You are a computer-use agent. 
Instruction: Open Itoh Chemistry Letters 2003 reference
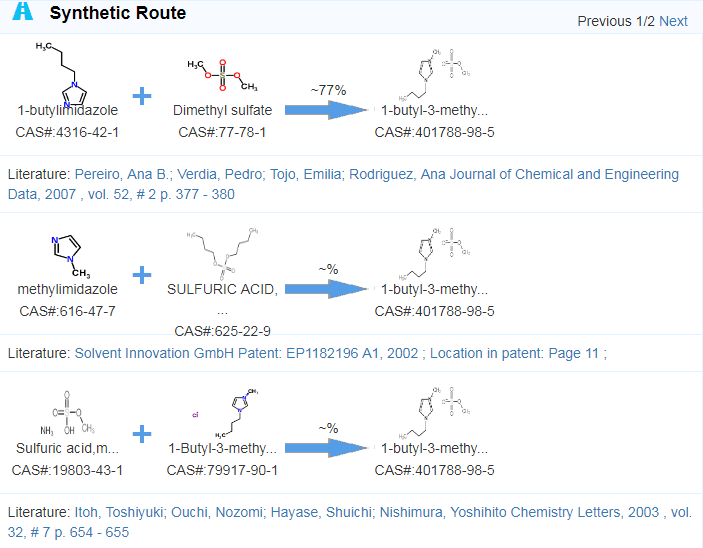click(x=350, y=522)
